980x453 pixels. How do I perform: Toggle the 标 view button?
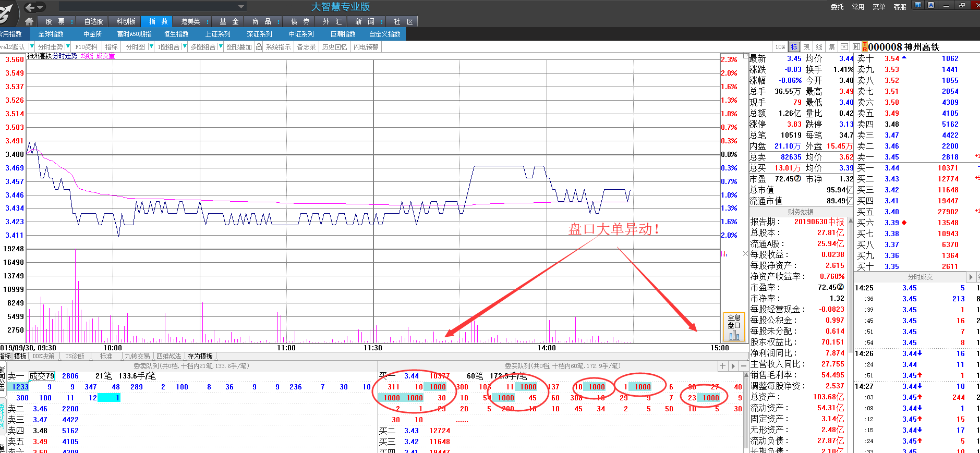click(794, 47)
